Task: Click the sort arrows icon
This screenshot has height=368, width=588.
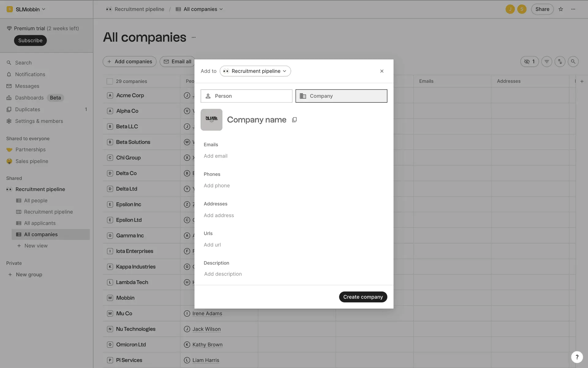Action: point(560,62)
